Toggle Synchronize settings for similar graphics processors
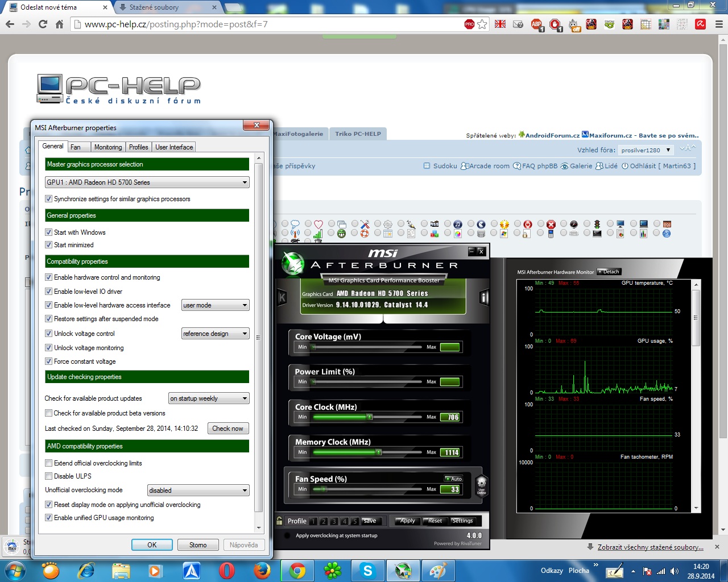The height and width of the screenshot is (582, 728). [48, 199]
